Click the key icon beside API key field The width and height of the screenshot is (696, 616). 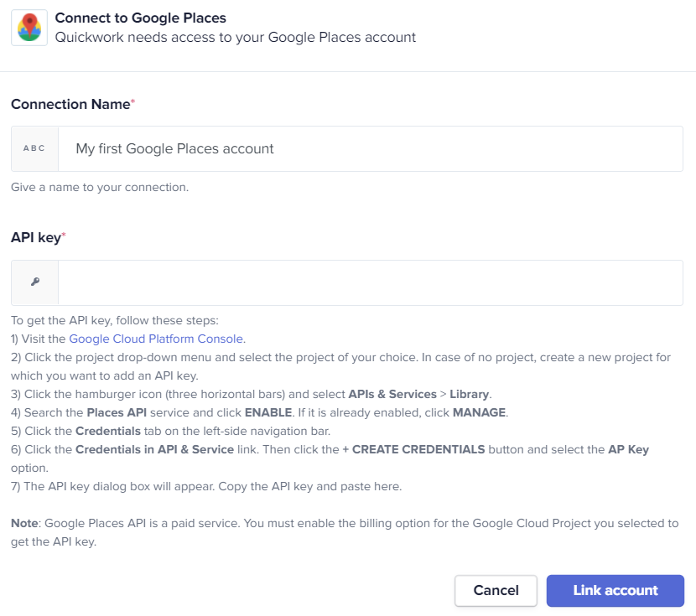(35, 282)
